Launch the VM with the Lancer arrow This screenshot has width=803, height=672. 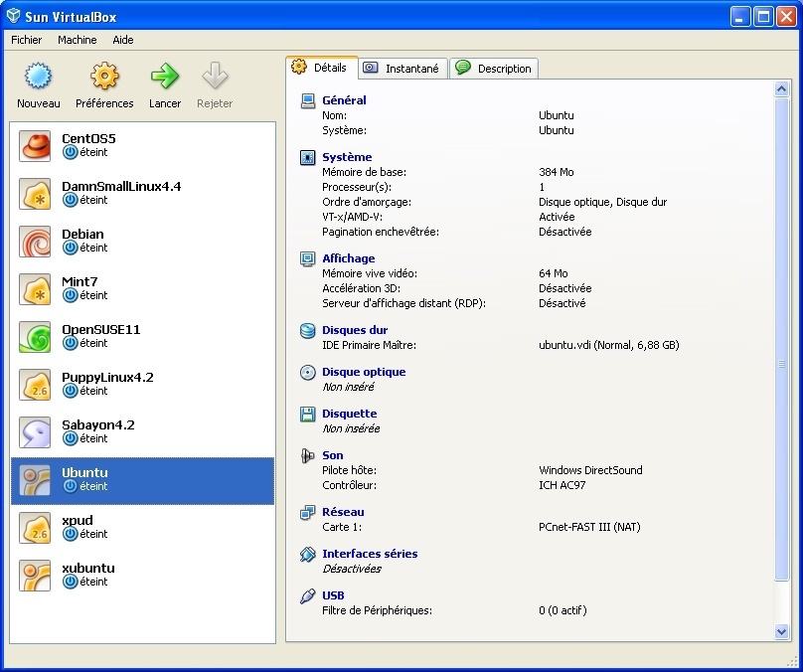point(165,76)
